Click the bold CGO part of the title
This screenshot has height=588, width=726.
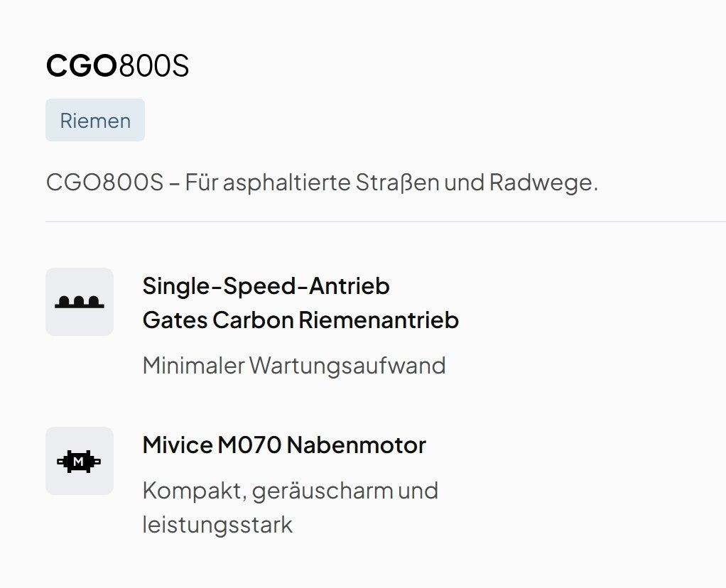point(81,66)
